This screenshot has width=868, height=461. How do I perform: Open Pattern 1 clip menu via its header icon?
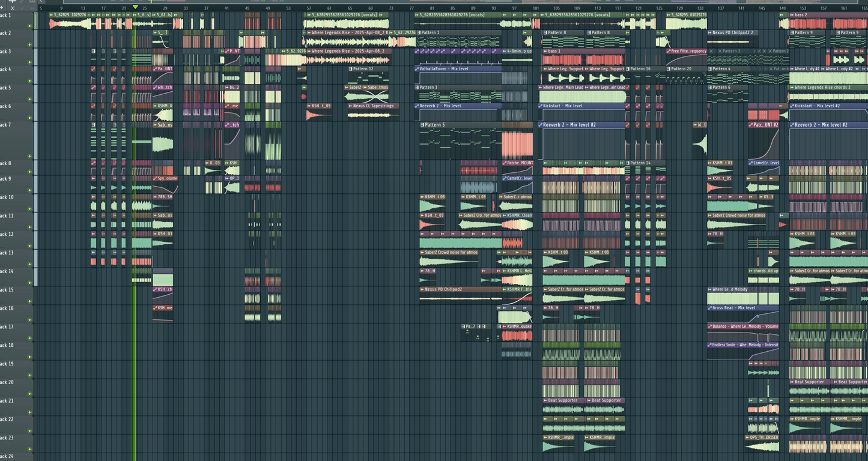(x=420, y=32)
